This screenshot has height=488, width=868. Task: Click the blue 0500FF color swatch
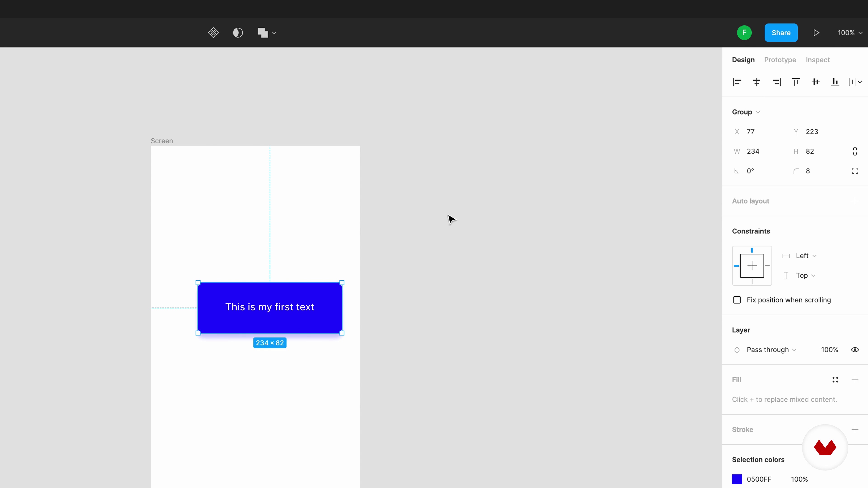(737, 479)
